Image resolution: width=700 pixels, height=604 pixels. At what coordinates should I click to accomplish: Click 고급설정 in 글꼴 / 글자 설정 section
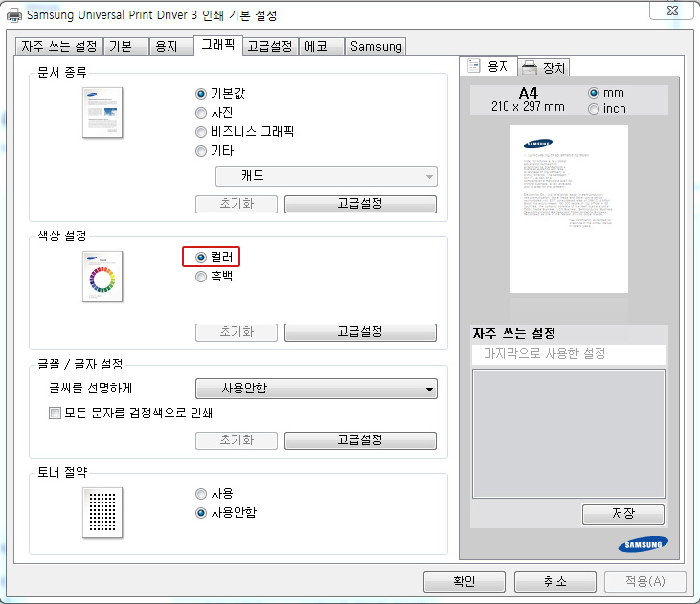(360, 440)
